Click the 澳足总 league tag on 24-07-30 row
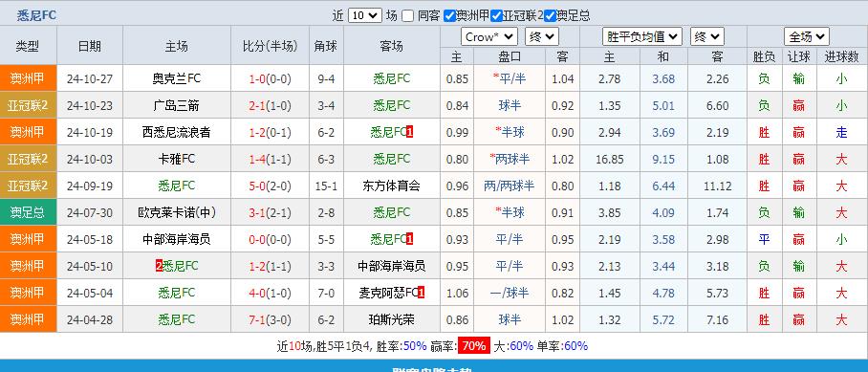This screenshot has height=372, width=868. [x=29, y=212]
